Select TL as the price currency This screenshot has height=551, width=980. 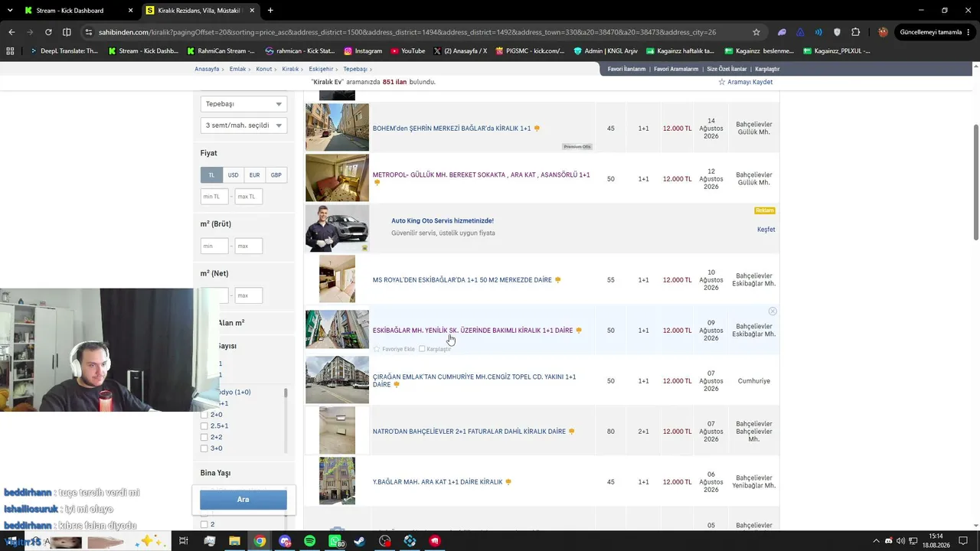point(212,175)
